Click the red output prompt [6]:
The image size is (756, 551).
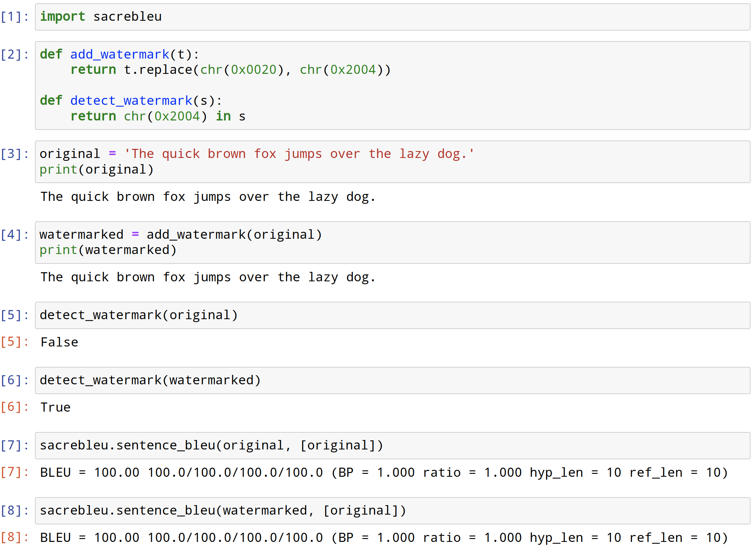[x=15, y=407]
